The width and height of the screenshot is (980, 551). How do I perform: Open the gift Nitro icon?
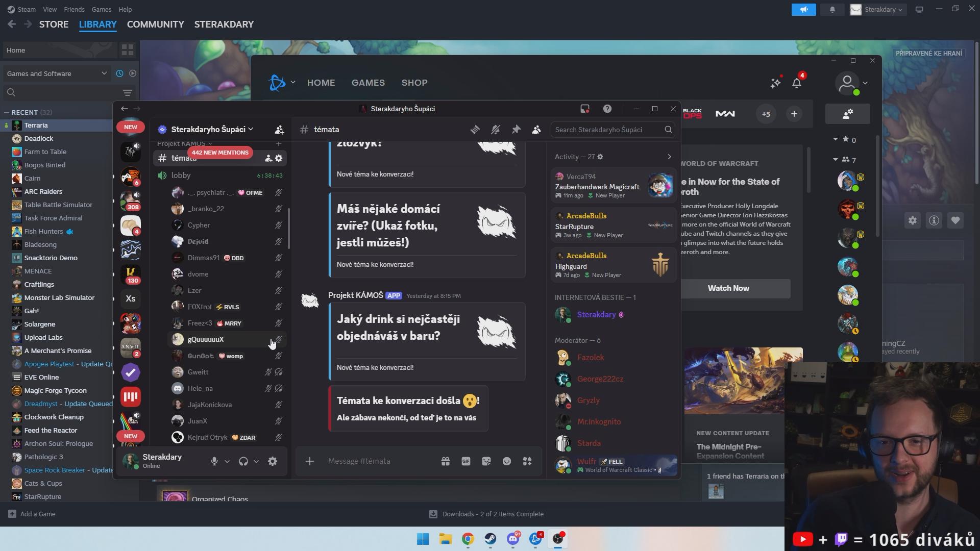pyautogui.click(x=446, y=461)
